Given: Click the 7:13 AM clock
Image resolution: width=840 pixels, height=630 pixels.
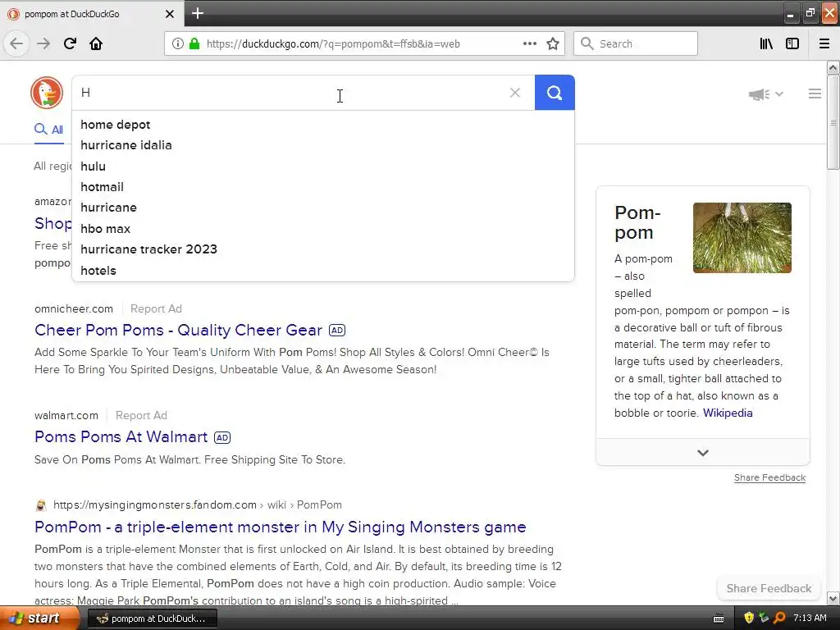Looking at the screenshot, I should point(810,618).
